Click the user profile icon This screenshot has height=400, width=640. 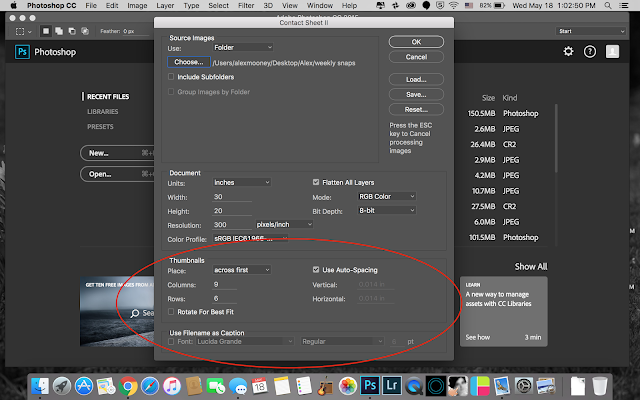tap(612, 51)
